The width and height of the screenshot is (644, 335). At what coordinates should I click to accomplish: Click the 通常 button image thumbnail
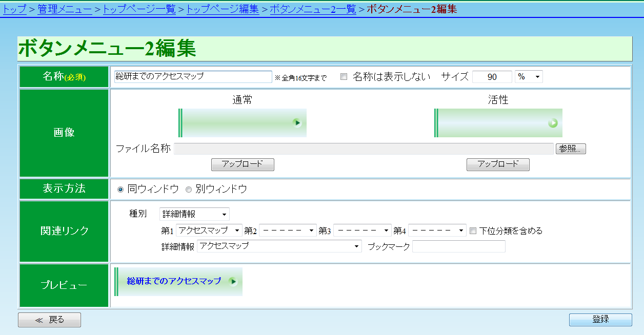click(243, 123)
